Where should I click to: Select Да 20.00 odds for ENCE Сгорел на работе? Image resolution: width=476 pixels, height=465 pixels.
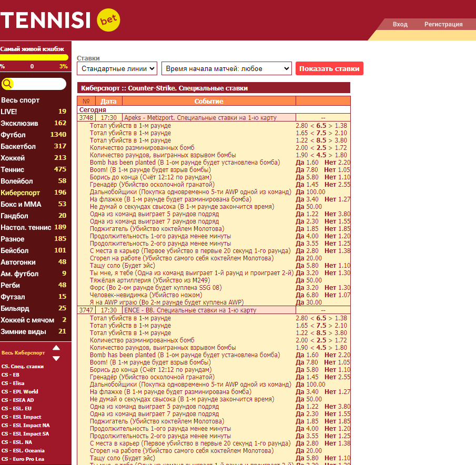click(x=309, y=451)
